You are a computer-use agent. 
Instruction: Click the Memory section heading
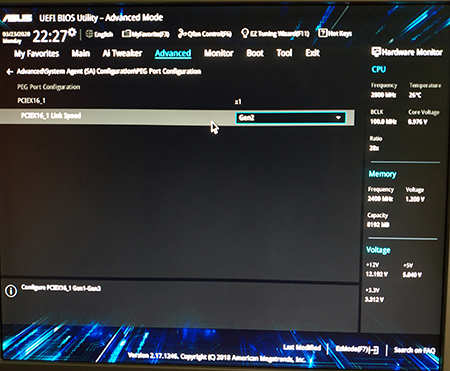pyautogui.click(x=382, y=174)
